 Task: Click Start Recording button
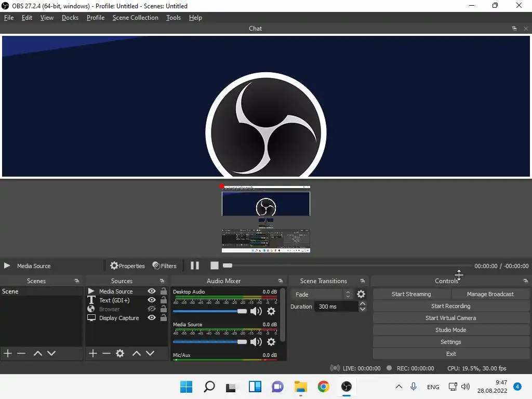451,306
